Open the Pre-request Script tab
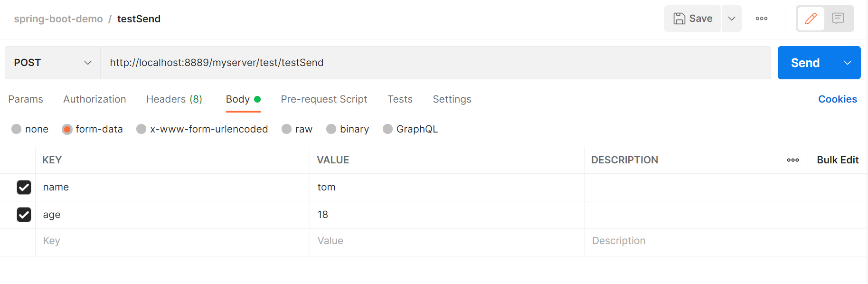The height and width of the screenshot is (284, 868). pyautogui.click(x=324, y=99)
